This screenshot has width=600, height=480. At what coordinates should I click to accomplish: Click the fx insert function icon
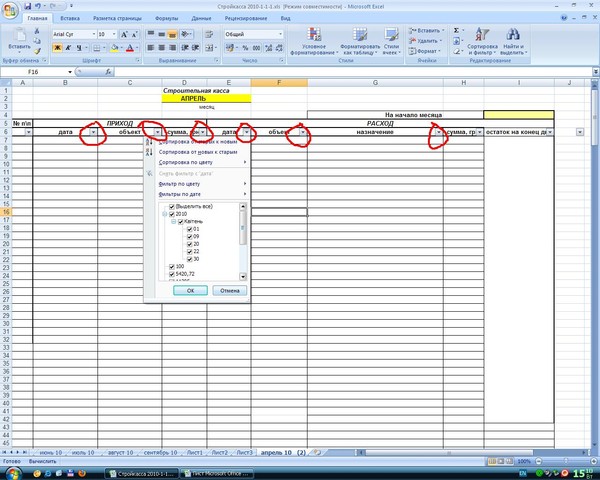point(108,72)
